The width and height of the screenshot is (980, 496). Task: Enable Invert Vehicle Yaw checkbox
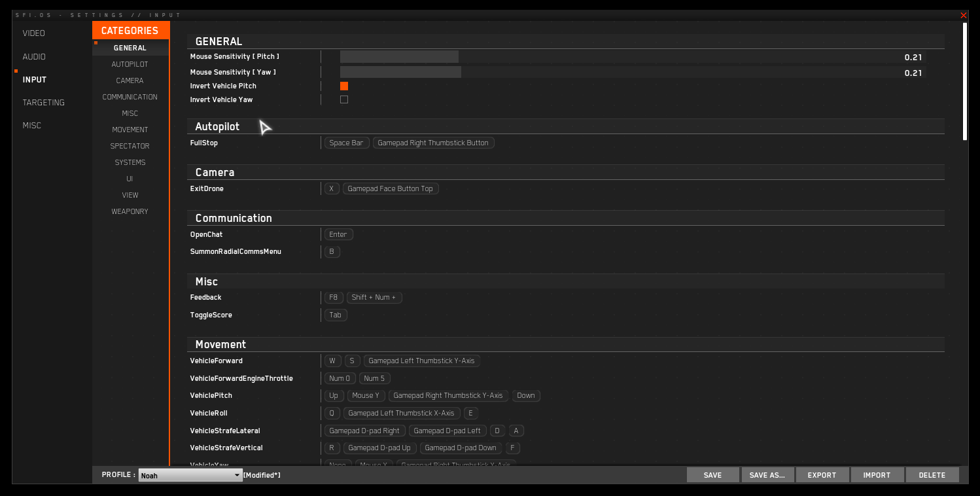tap(344, 99)
